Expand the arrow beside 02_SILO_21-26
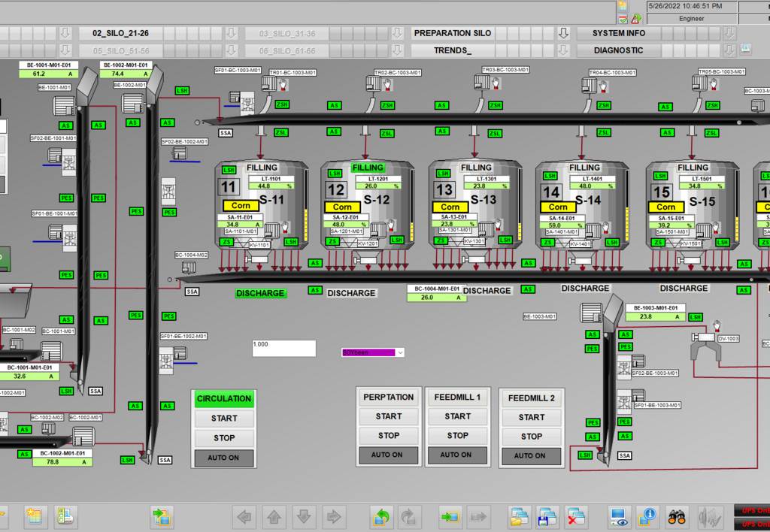770x532 pixels. point(231,34)
